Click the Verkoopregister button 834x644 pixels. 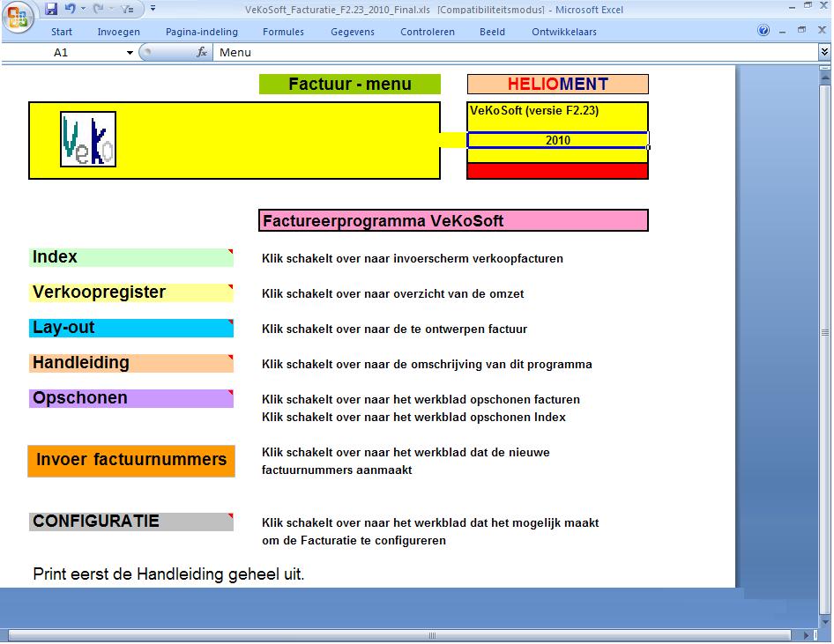coord(130,292)
